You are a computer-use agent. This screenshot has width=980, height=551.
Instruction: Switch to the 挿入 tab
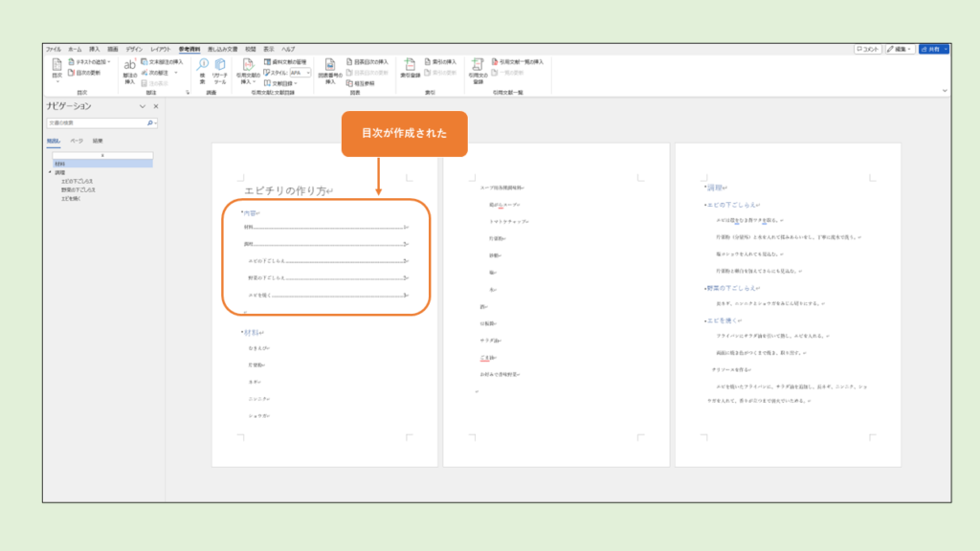click(95, 49)
